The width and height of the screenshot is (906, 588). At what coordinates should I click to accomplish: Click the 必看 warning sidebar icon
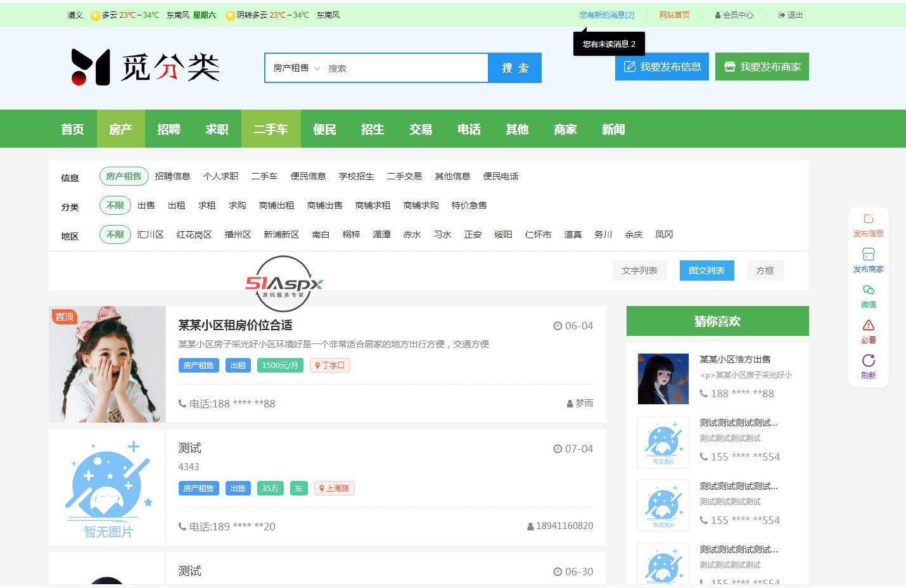coord(868,332)
